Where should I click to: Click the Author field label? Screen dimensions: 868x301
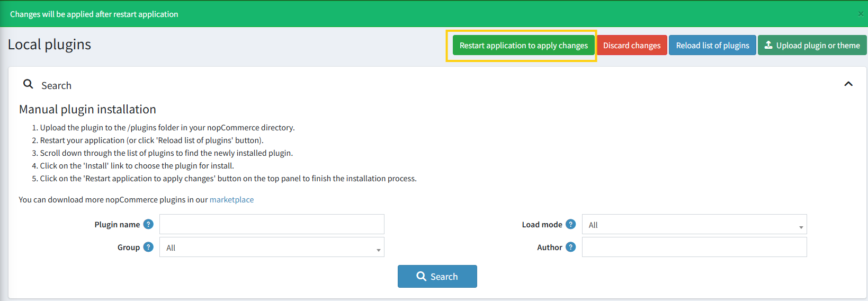(549, 247)
